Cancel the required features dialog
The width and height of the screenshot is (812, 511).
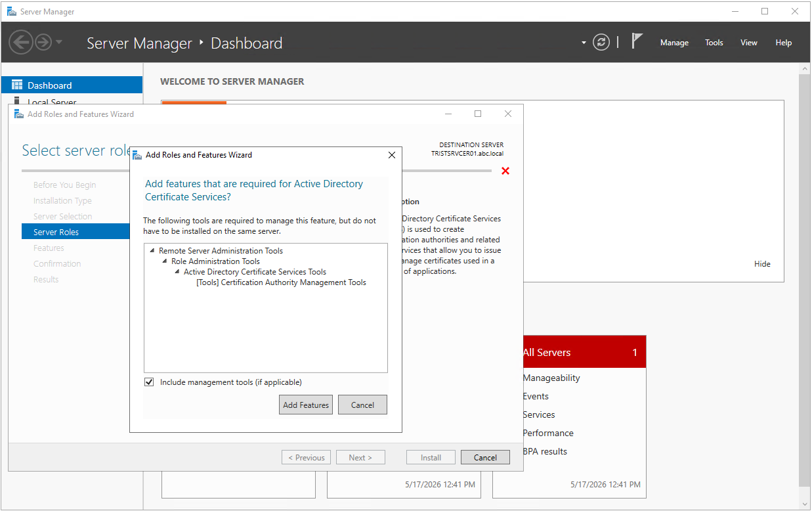(x=362, y=405)
